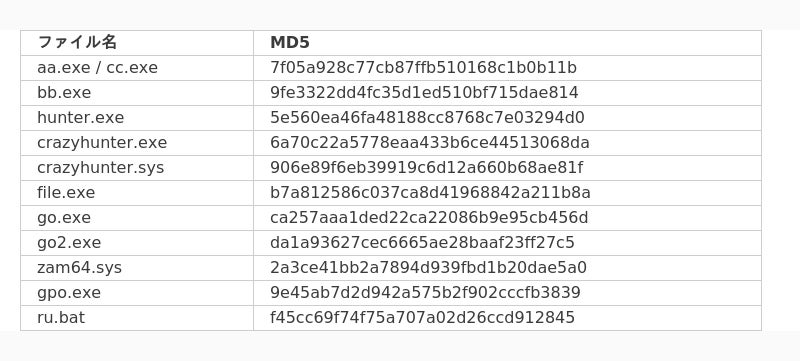Click the MD5 hash starting with 7f05a928

click(x=423, y=68)
